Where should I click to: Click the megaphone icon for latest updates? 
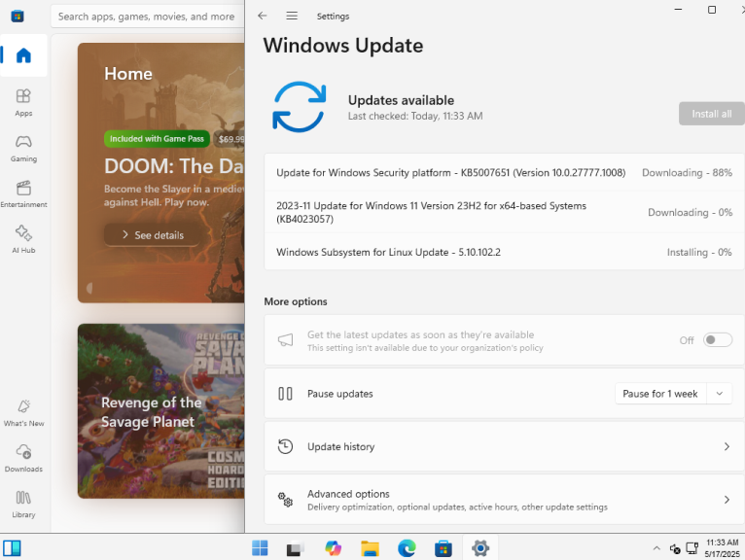285,340
